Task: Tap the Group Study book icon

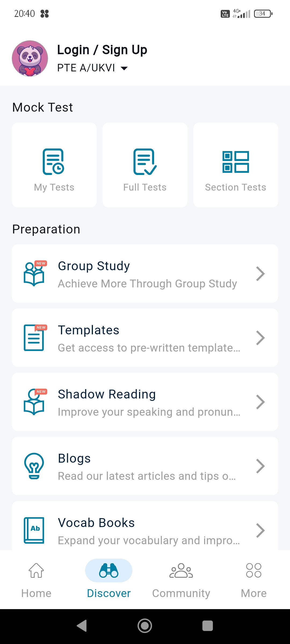Action: coord(34,273)
